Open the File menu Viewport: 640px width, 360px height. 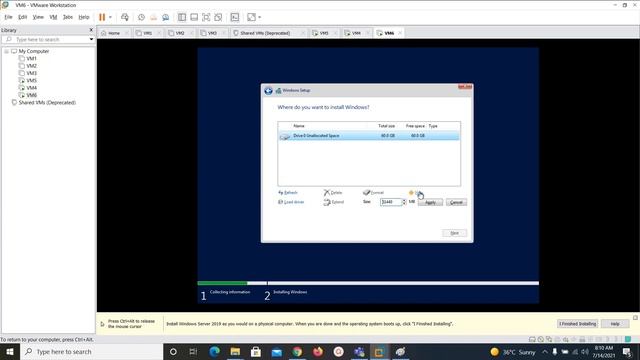click(x=8, y=17)
